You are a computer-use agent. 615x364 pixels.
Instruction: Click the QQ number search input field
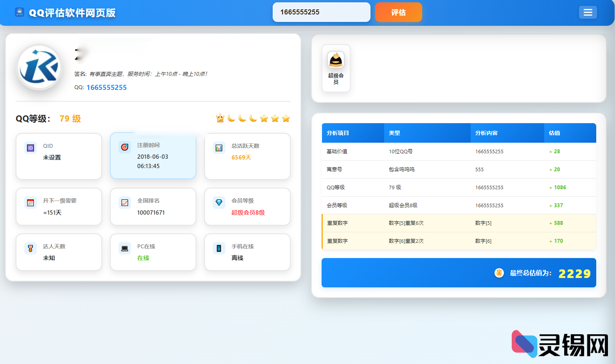[322, 12]
